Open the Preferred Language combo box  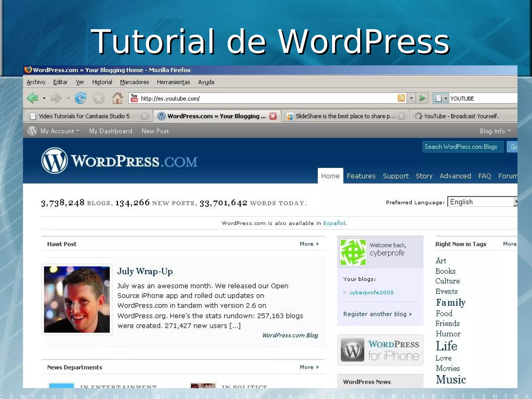tap(482, 202)
